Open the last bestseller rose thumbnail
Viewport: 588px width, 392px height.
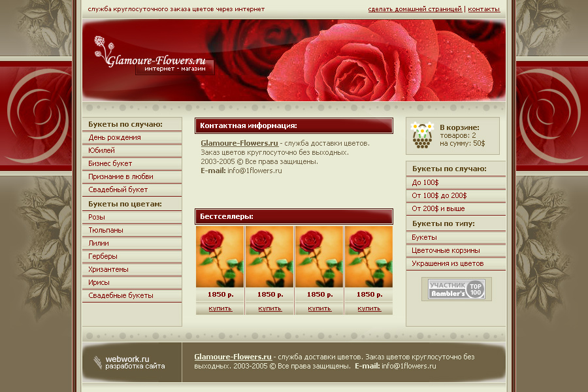click(x=369, y=257)
